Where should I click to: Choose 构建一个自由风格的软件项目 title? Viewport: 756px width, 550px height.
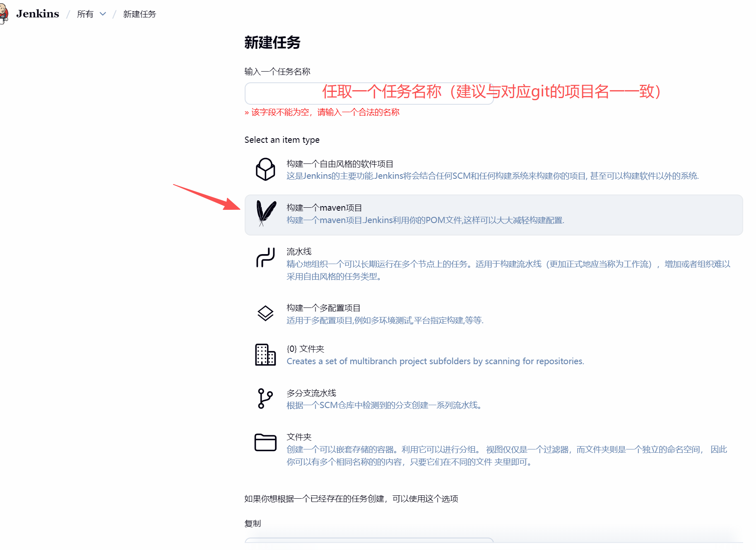340,164
